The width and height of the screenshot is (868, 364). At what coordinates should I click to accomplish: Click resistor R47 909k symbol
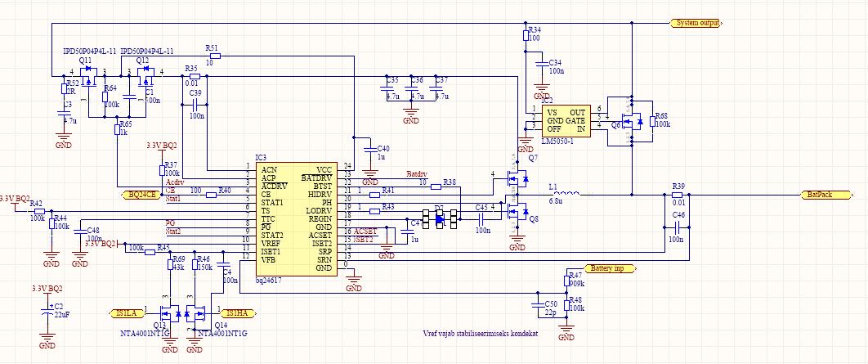(x=566, y=281)
